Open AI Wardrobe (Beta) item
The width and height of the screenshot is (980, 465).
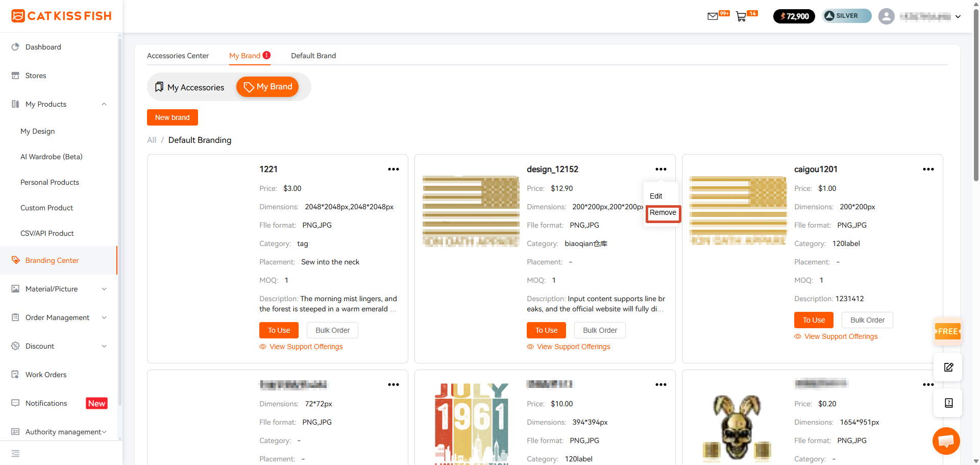(x=51, y=157)
